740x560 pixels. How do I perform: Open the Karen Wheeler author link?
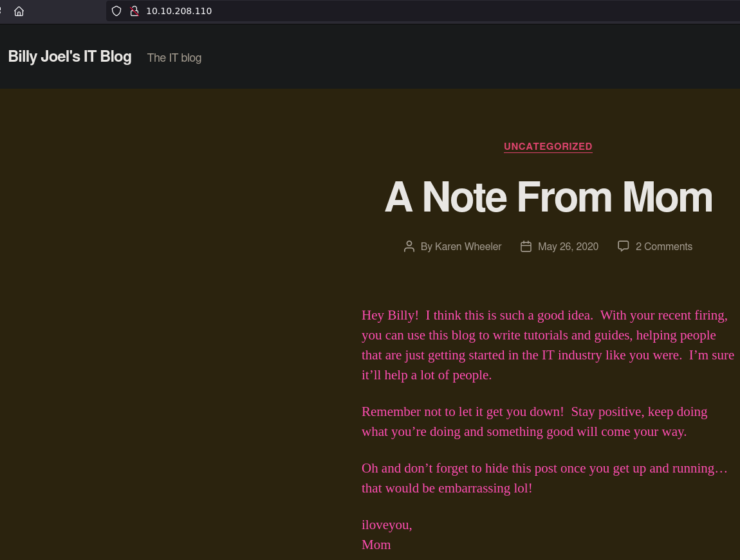[x=468, y=246]
